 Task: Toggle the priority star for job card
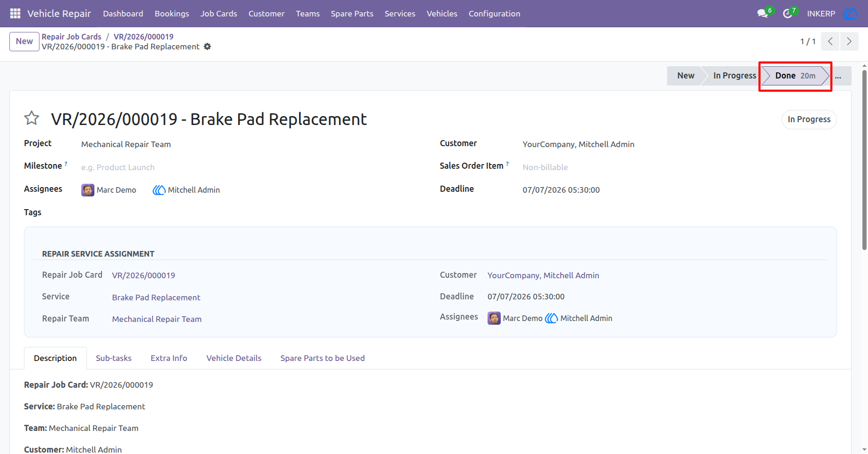pyautogui.click(x=31, y=118)
